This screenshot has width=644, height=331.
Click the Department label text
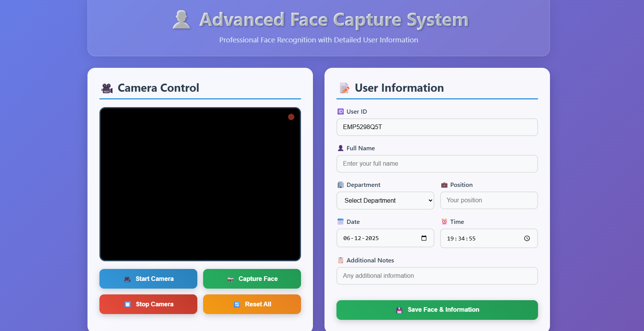click(x=363, y=185)
